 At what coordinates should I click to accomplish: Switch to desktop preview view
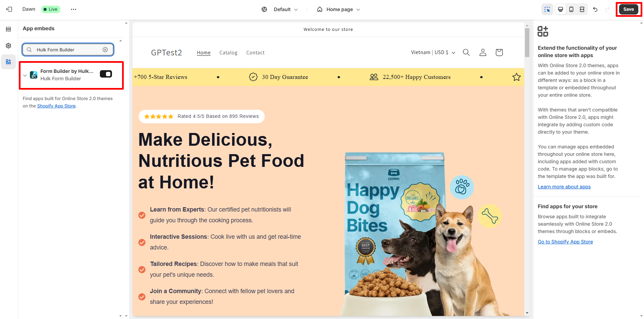pos(560,9)
